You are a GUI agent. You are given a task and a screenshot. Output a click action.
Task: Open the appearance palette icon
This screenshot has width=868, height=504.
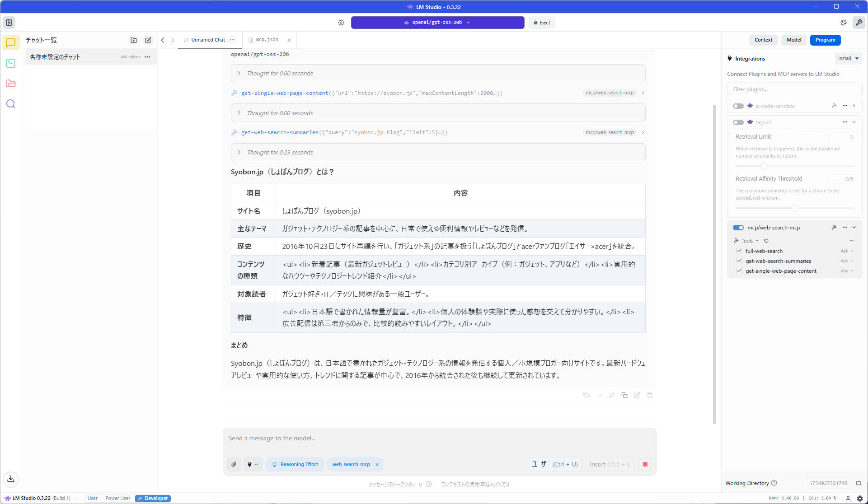pyautogui.click(x=844, y=23)
